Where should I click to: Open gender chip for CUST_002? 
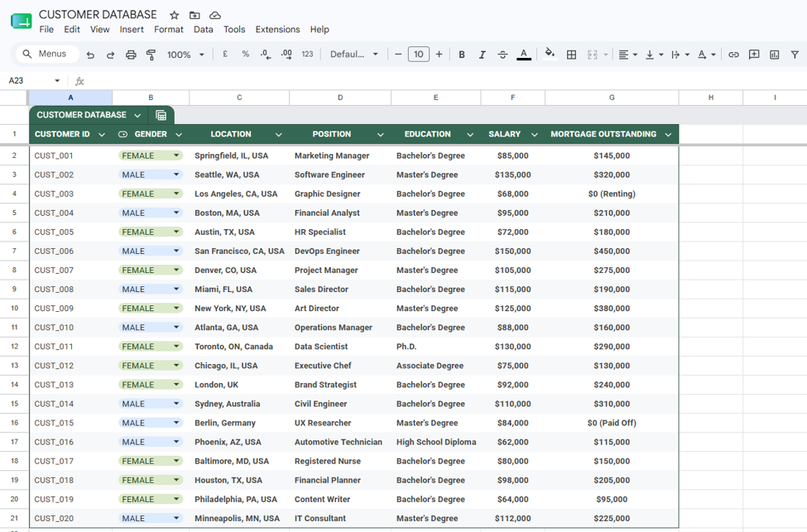[151, 175]
